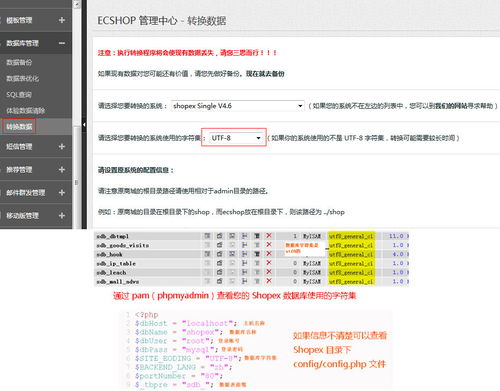Click the $portNumber = "80" code line
The image size is (500, 391).
pos(179,376)
